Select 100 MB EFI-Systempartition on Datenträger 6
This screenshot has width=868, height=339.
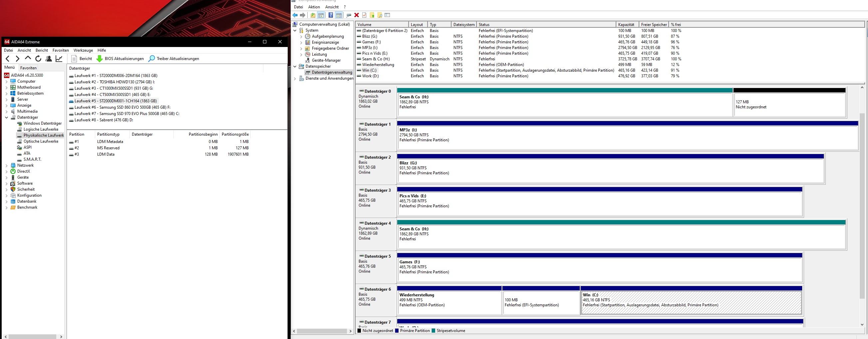click(541, 301)
